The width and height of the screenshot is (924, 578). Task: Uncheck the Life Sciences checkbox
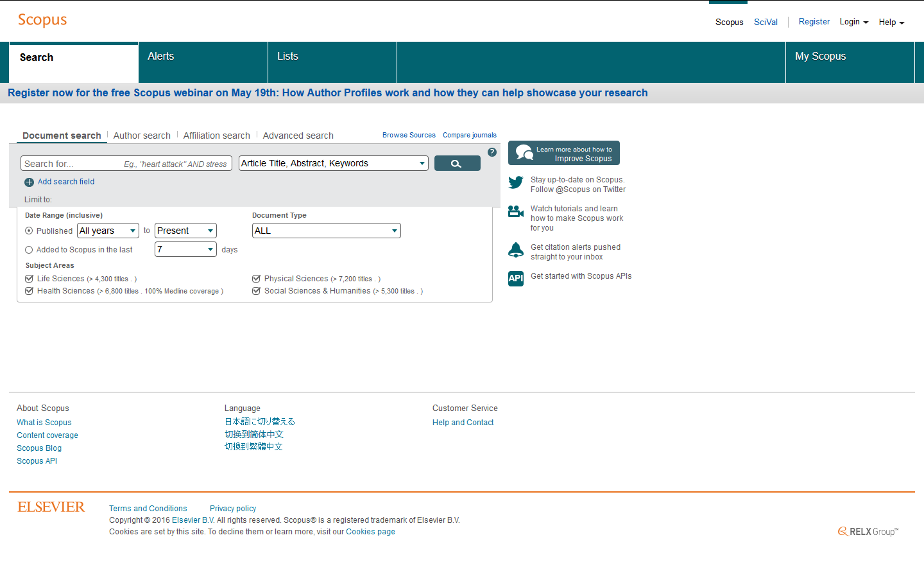click(29, 279)
